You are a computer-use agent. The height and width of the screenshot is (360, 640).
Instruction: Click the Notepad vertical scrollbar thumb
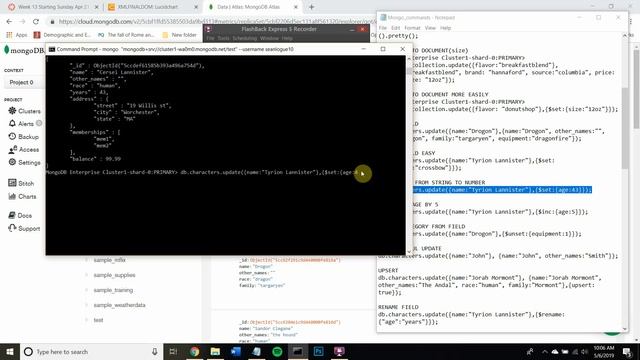click(x=625, y=127)
